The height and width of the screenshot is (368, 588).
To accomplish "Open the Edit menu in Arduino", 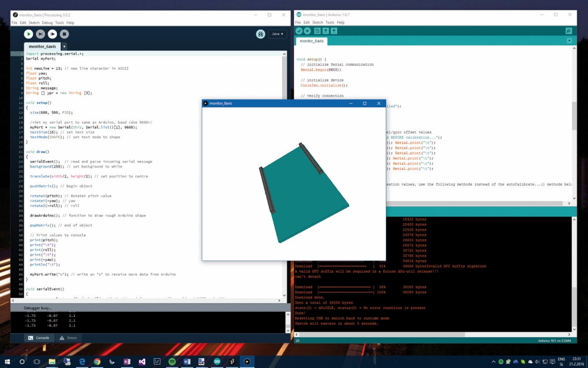I will [307, 22].
